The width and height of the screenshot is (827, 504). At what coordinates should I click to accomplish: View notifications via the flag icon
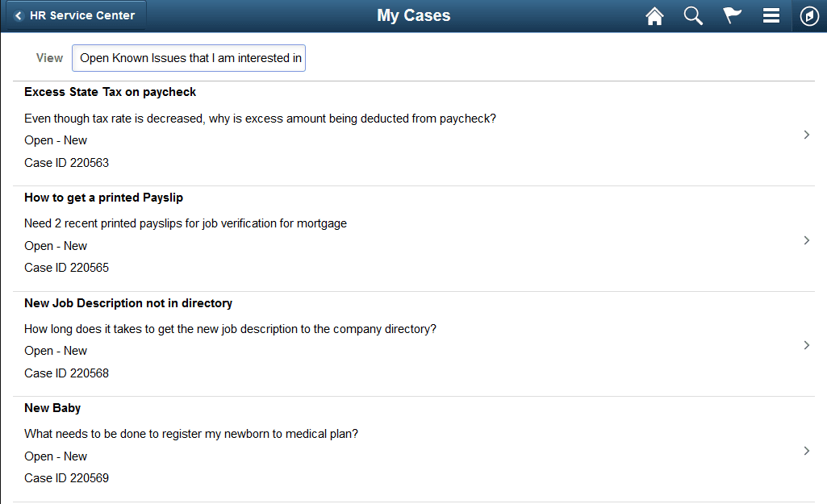732,15
